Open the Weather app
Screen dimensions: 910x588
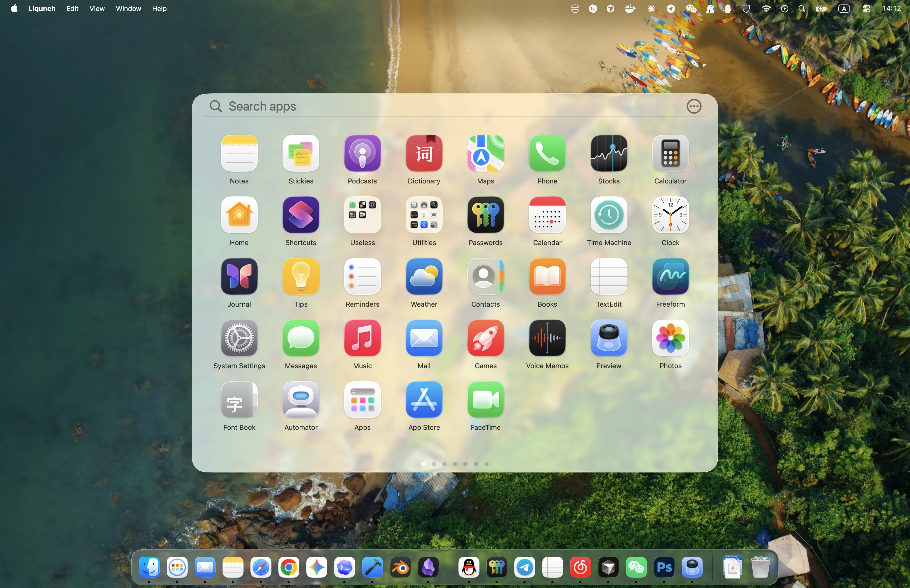point(424,276)
